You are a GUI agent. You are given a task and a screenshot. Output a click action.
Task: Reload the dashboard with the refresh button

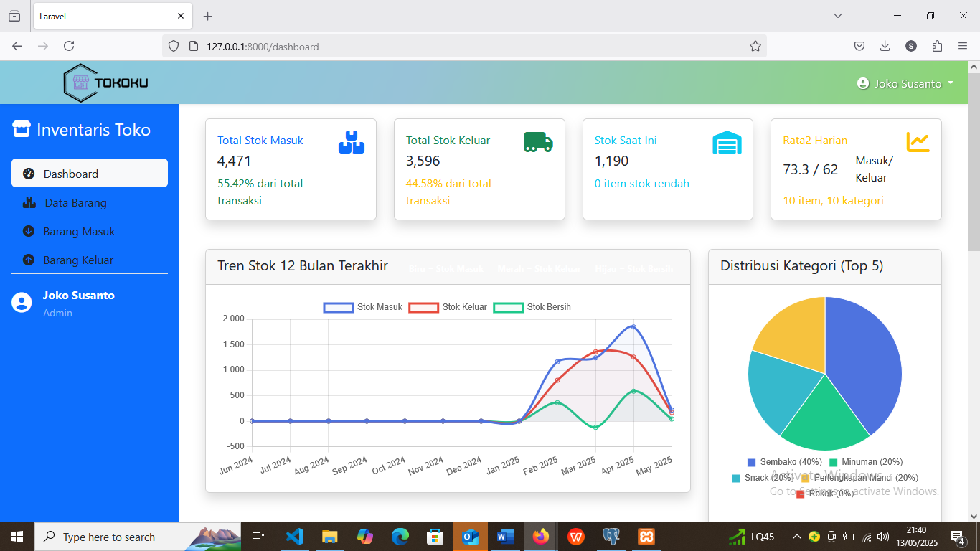tap(69, 44)
